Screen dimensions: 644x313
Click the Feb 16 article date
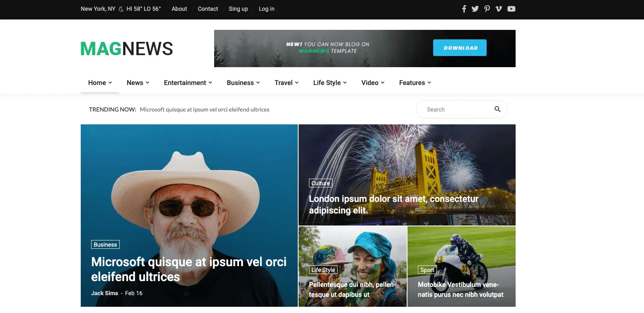(x=134, y=293)
